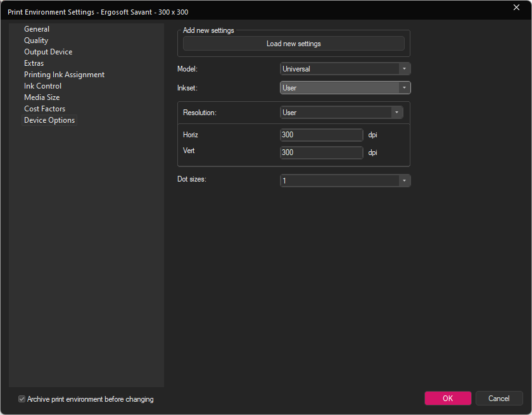Confirm with the OK button

click(x=448, y=399)
